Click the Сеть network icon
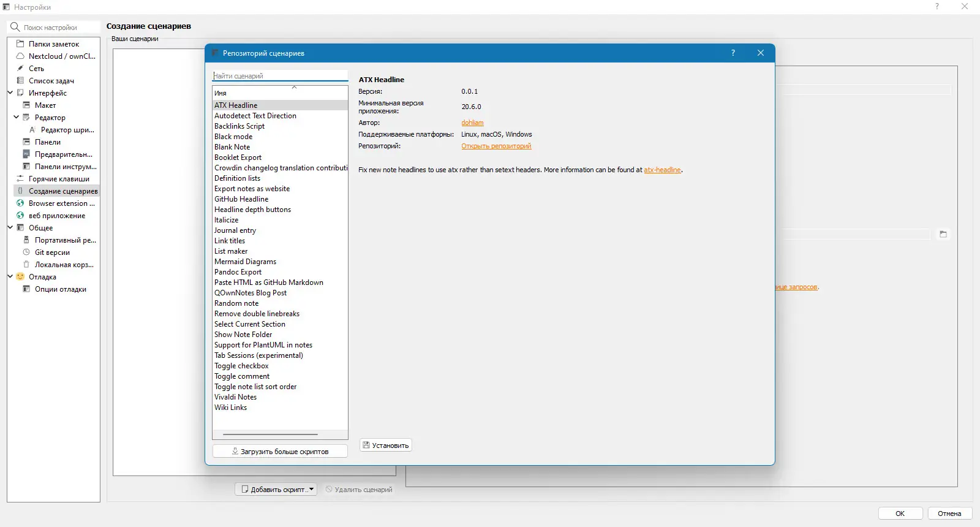This screenshot has width=980, height=527. 20,69
